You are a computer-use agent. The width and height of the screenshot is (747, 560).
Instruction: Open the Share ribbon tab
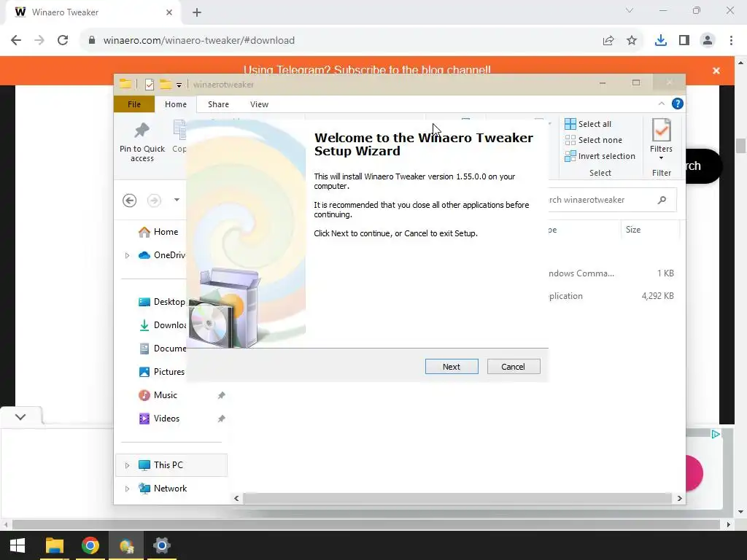click(218, 104)
